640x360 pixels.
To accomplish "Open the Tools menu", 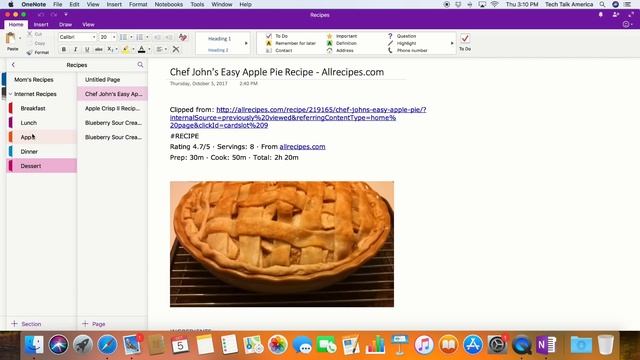I will point(197,4).
